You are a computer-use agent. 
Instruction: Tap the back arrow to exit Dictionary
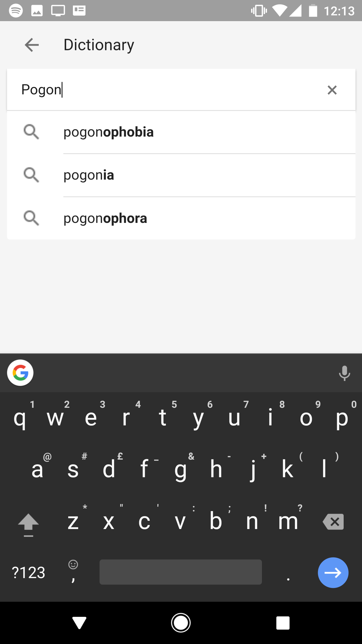click(x=31, y=45)
